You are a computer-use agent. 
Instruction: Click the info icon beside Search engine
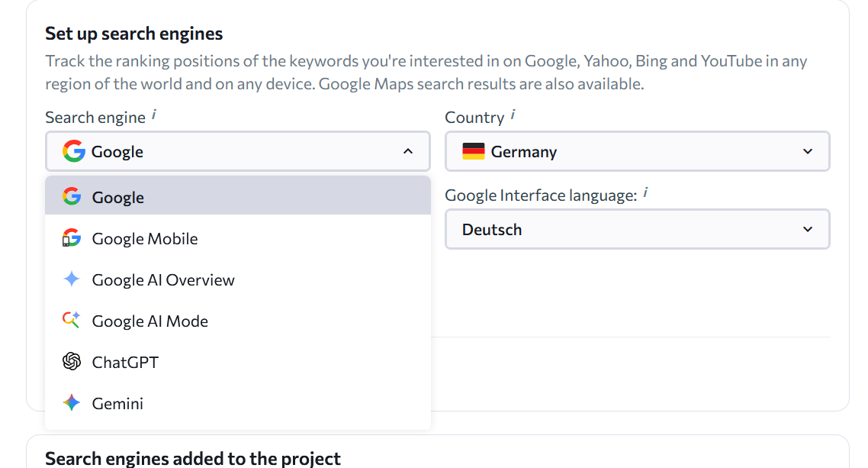click(x=154, y=115)
